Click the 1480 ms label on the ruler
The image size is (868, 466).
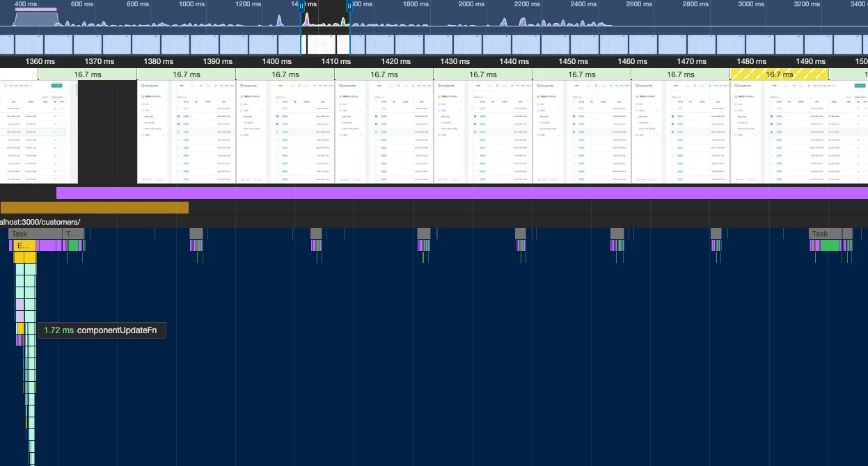pyautogui.click(x=751, y=61)
